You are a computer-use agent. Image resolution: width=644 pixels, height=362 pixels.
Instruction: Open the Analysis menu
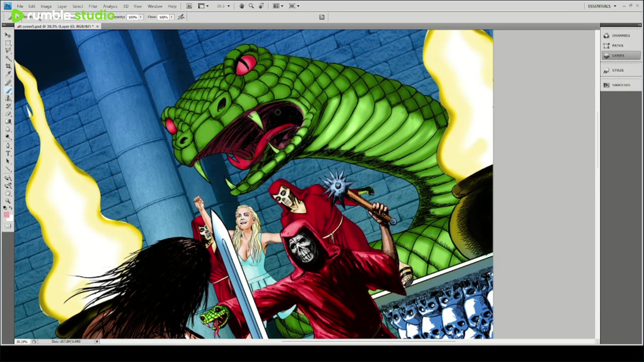110,6
